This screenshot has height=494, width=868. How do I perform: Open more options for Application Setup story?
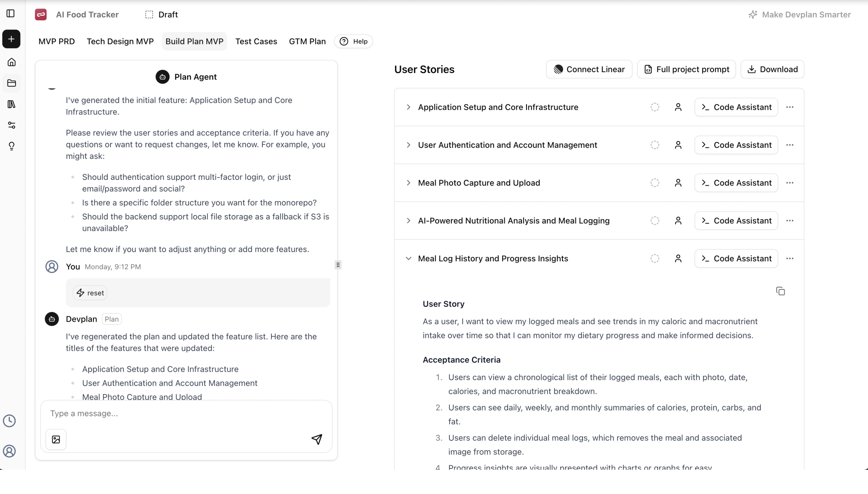point(790,107)
